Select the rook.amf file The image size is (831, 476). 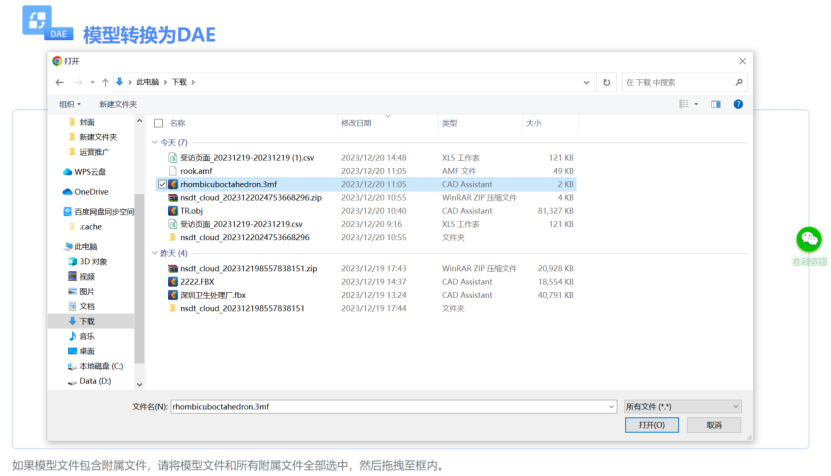(196, 171)
